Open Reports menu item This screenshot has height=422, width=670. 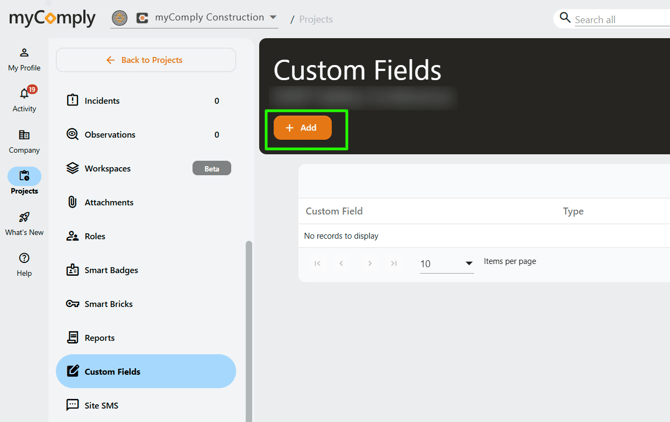(146, 337)
